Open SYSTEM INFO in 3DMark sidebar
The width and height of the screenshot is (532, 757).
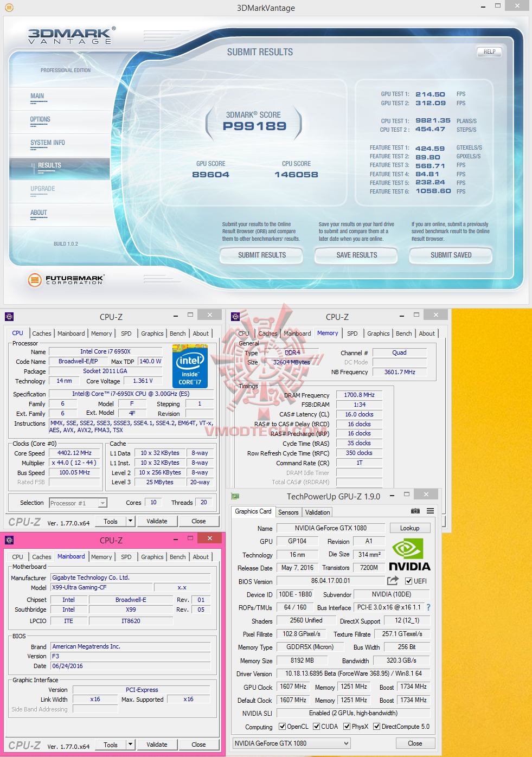(48, 143)
